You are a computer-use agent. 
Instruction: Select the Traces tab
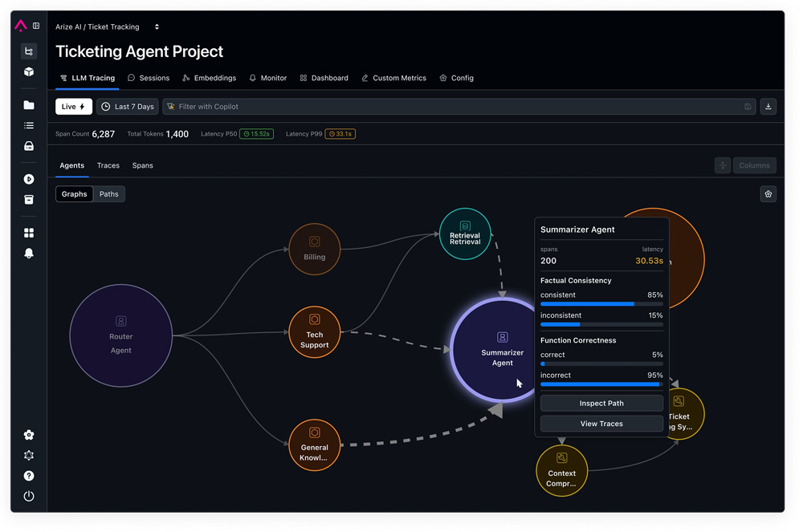click(108, 166)
